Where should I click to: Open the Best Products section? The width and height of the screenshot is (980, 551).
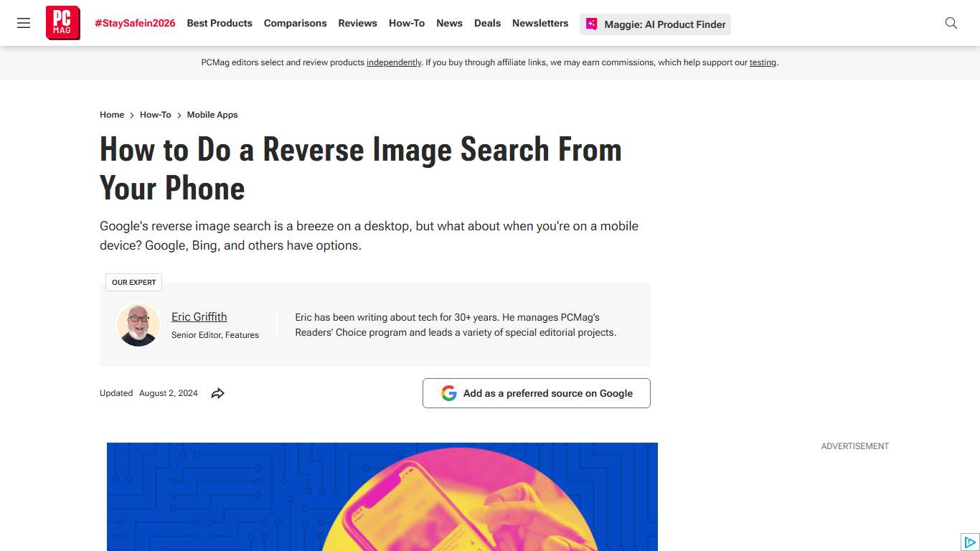[219, 23]
